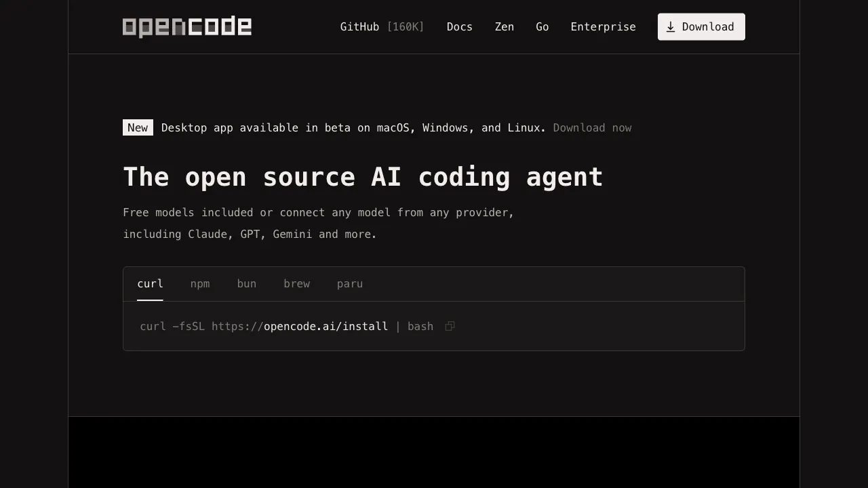Click the opencode logo
The image size is (868, 488).
click(187, 26)
